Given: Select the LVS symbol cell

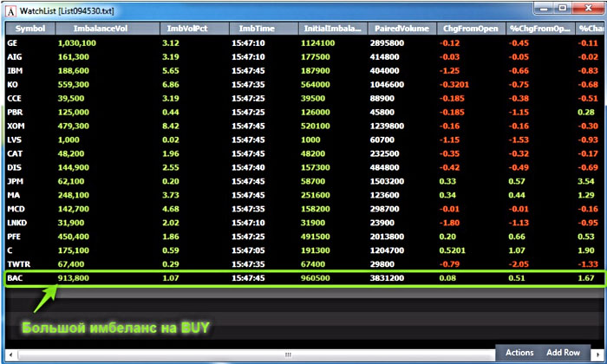Looking at the screenshot, I should click(15, 140).
